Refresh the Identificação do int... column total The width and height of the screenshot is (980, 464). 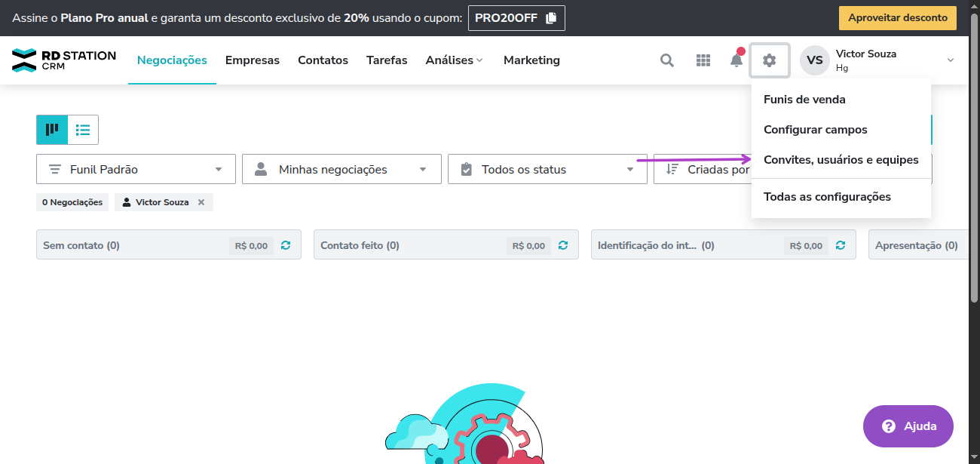pos(841,245)
